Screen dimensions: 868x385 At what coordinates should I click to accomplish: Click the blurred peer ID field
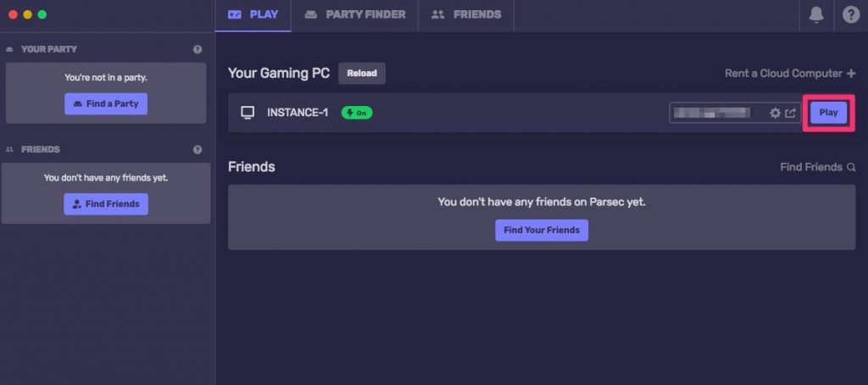tap(714, 113)
